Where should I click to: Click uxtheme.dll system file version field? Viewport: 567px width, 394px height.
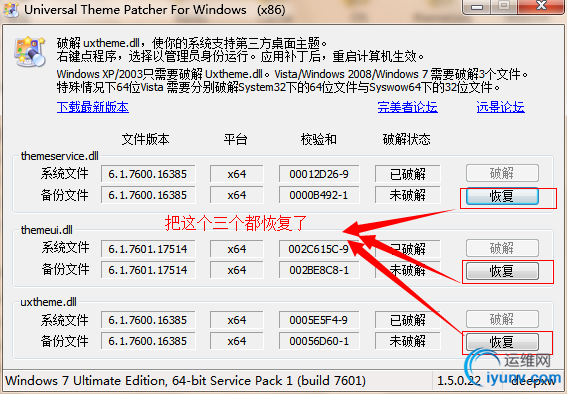pyautogui.click(x=148, y=320)
